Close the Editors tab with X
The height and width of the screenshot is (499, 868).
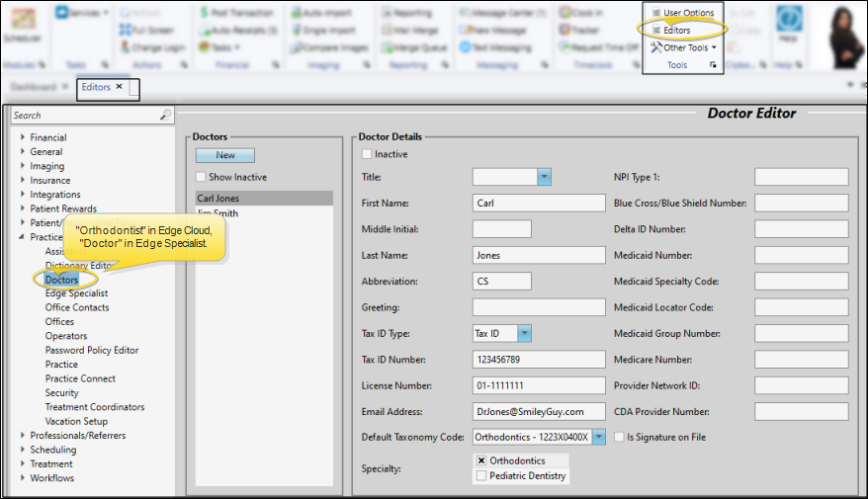[120, 87]
